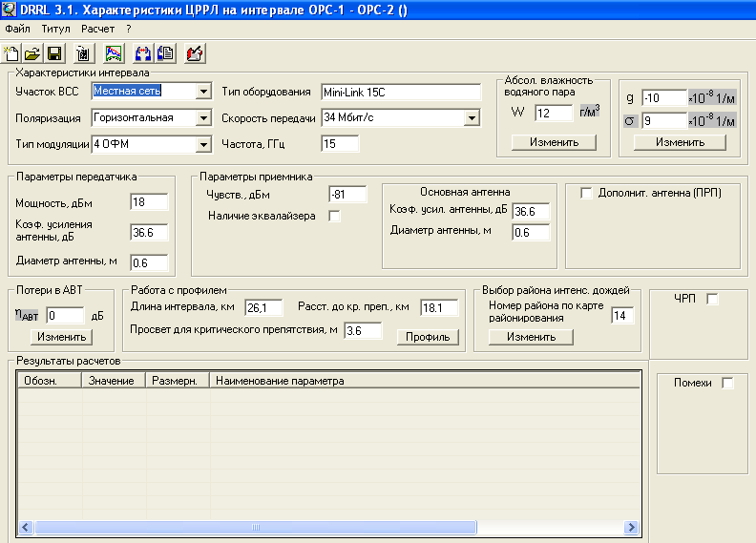Expand the Поляризация dropdown
Image resolution: width=756 pixels, height=543 pixels.
point(204,118)
